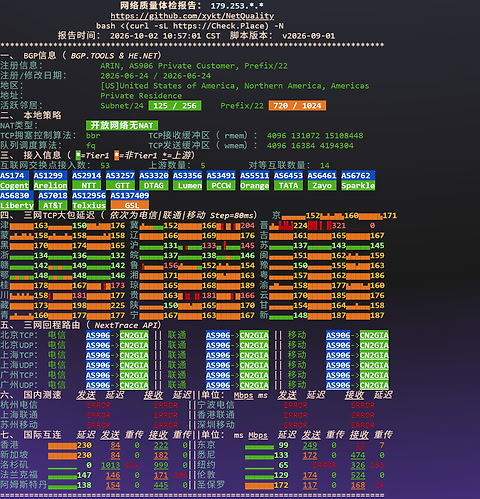Click the TATA label

(288, 185)
